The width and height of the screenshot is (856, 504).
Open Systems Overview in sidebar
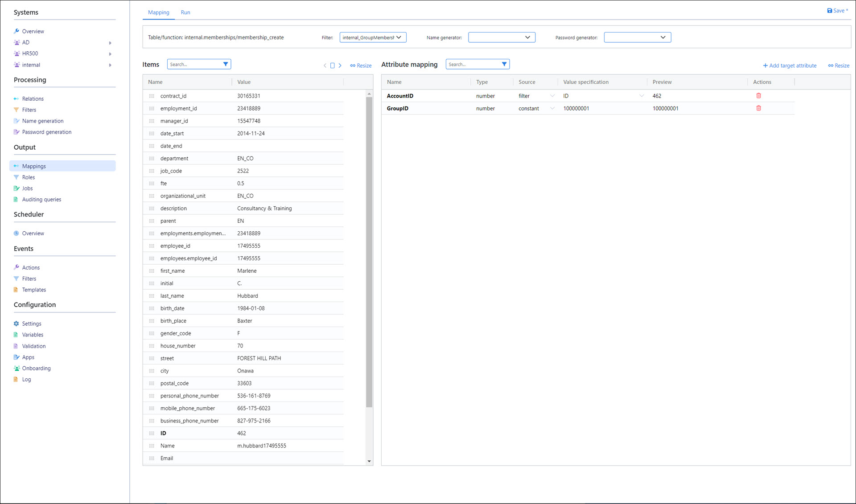click(x=33, y=31)
